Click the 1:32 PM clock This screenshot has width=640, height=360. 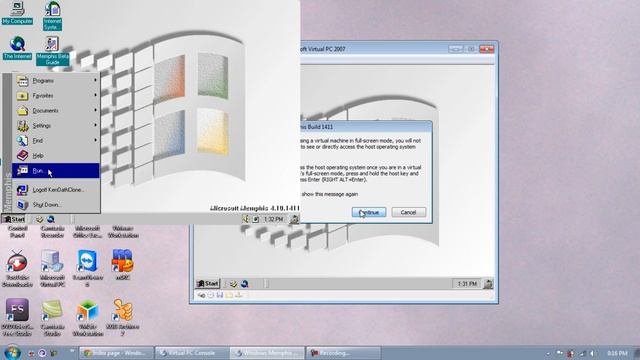pos(273,219)
